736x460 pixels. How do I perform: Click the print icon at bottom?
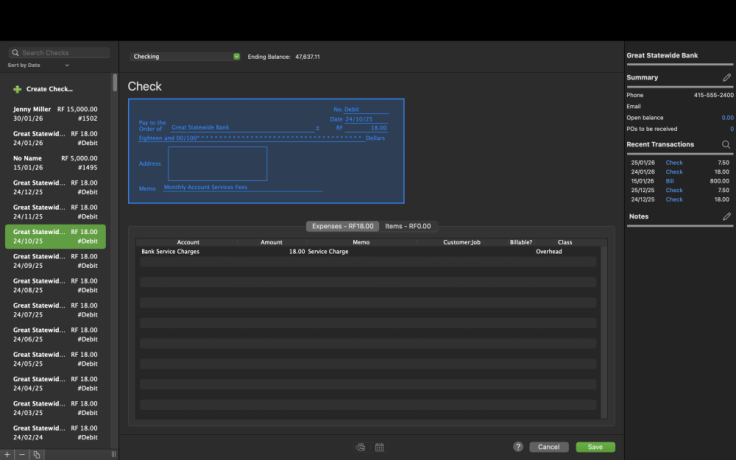(x=360, y=447)
